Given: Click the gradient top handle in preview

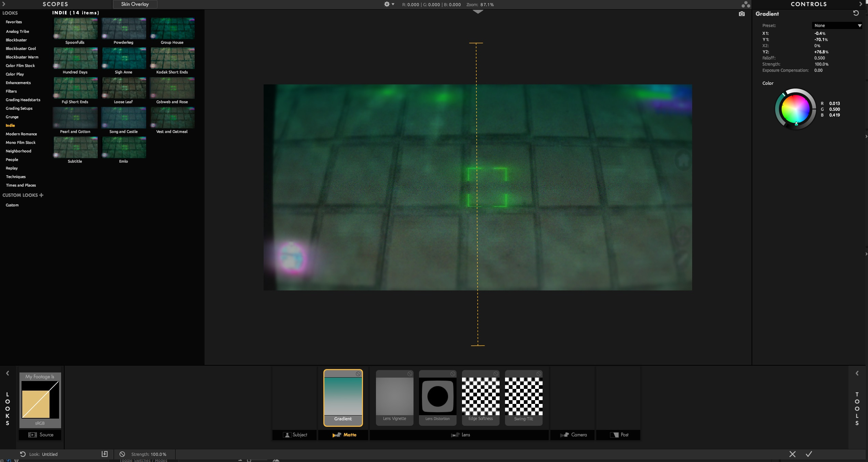Looking at the screenshot, I should tap(476, 43).
